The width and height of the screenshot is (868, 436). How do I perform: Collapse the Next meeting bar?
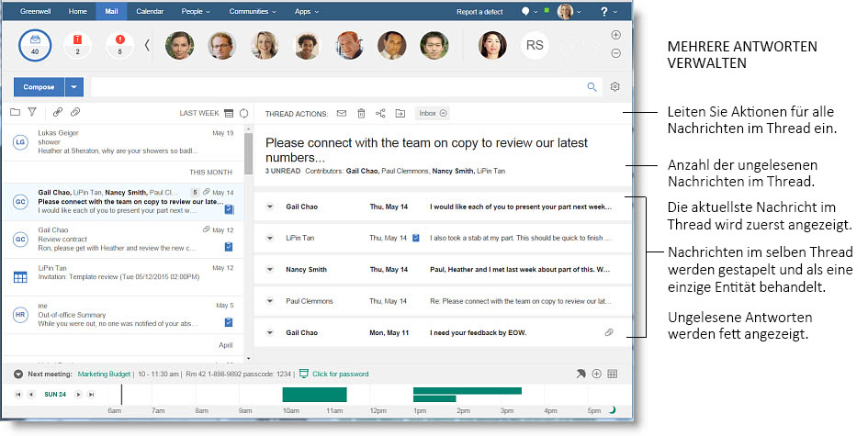coord(18,374)
